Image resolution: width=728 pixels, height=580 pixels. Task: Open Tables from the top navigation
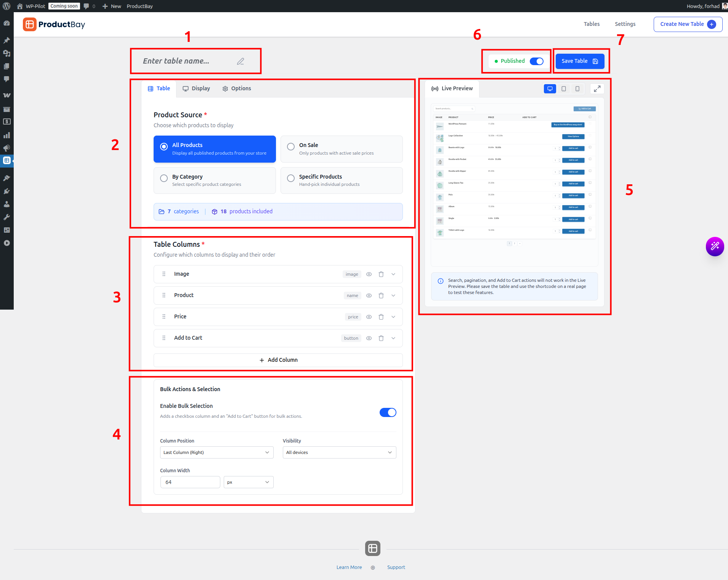591,24
